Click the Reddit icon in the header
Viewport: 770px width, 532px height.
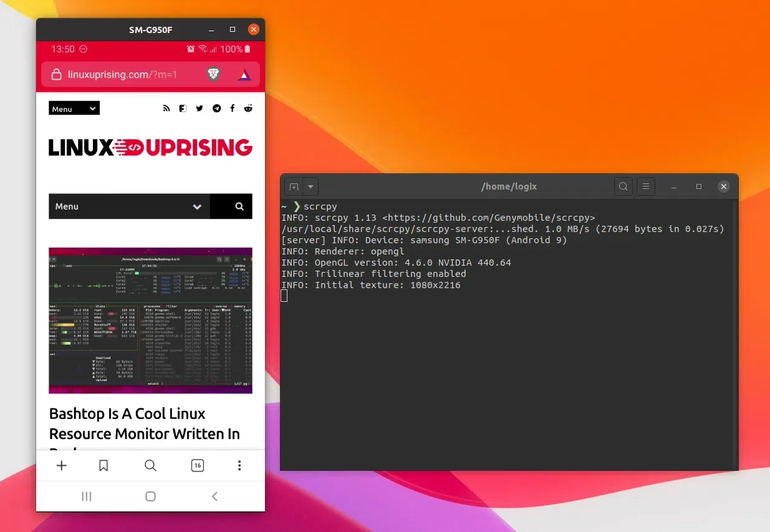(x=248, y=108)
